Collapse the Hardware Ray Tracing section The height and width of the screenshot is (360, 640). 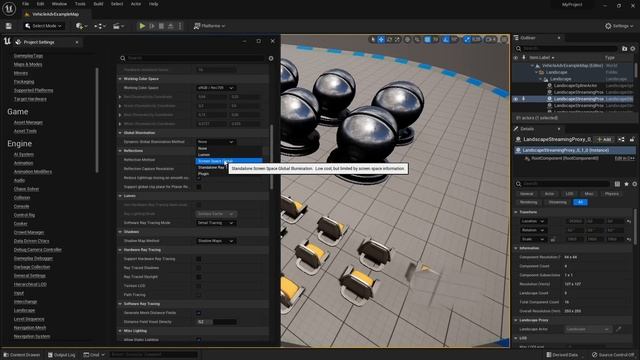pos(120,250)
